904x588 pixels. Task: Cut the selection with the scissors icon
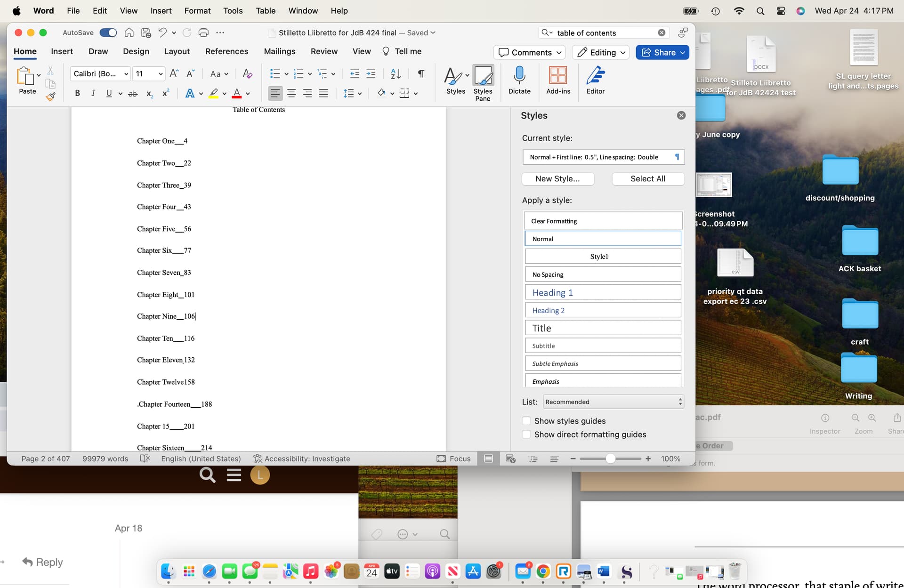tap(50, 71)
